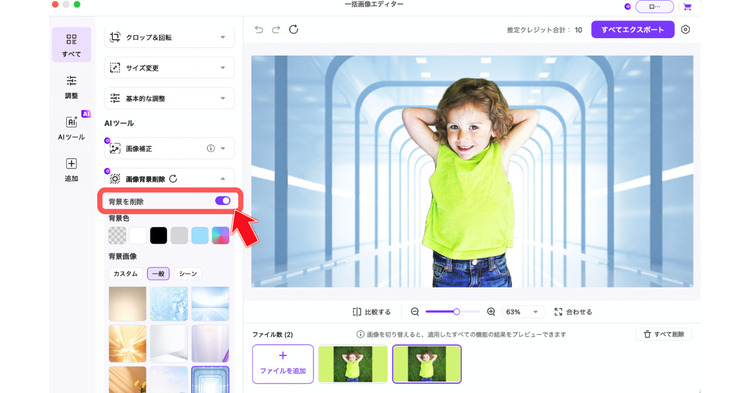Open the gradient custom color swatch
Viewport: 750px width, 393px height.
click(x=221, y=236)
